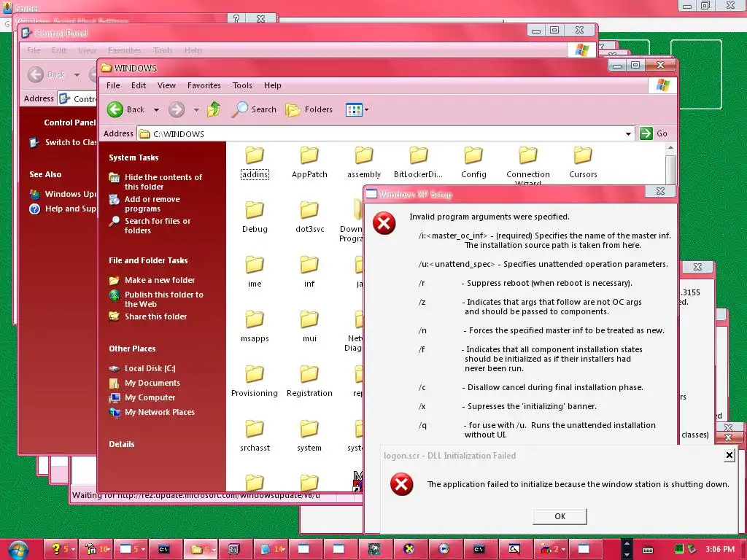The width and height of the screenshot is (747, 560).
Task: Open the File menu in WINDOWS window
Action: 113,85
